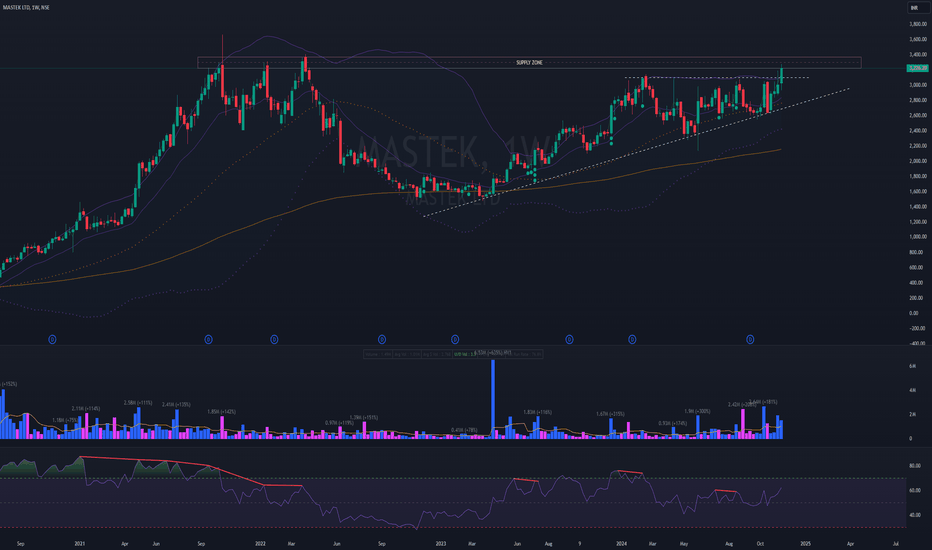Image resolution: width=932 pixels, height=550 pixels.
Task: Click the volume indicator legend box
Action: click(x=453, y=354)
